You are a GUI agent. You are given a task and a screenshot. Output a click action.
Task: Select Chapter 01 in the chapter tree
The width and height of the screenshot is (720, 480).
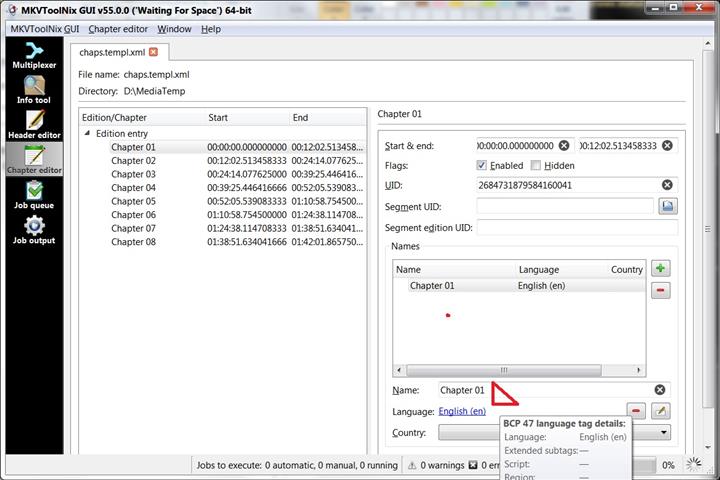(133, 147)
